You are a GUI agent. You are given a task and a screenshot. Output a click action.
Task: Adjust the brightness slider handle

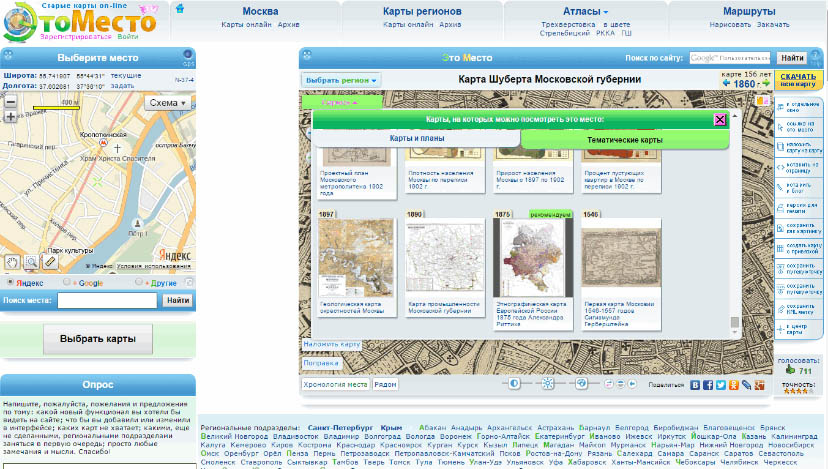pos(548,383)
